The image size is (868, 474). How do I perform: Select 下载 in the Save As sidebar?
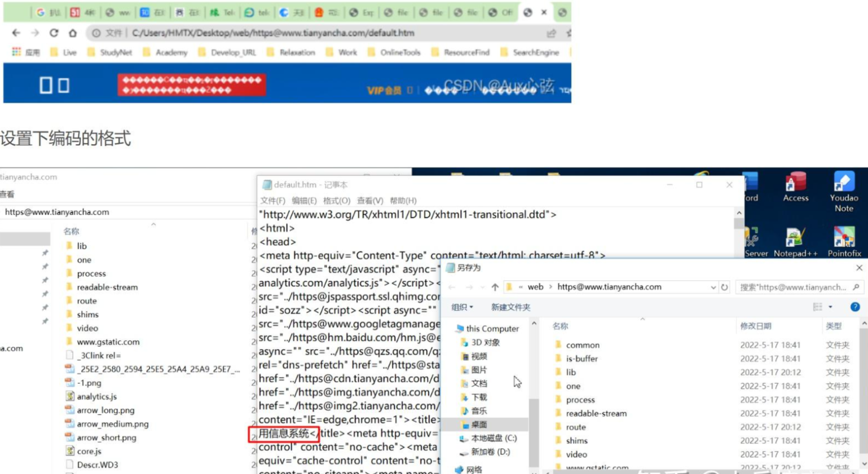pos(474,397)
